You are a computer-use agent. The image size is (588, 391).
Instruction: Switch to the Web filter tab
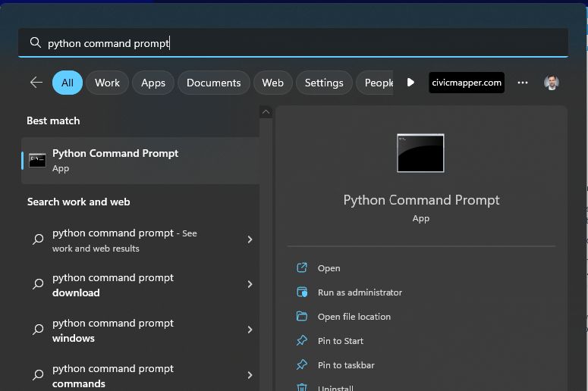pyautogui.click(x=272, y=83)
